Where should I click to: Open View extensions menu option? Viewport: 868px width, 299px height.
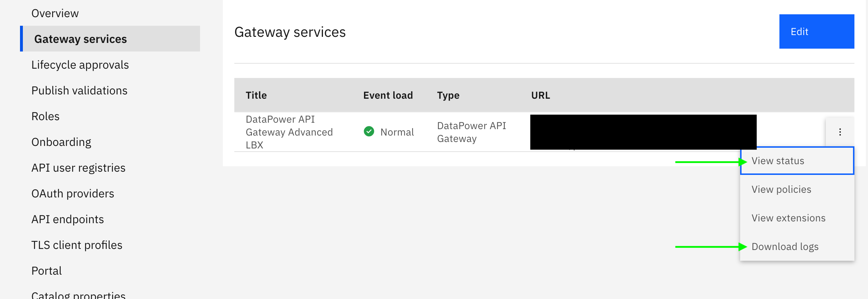(788, 218)
